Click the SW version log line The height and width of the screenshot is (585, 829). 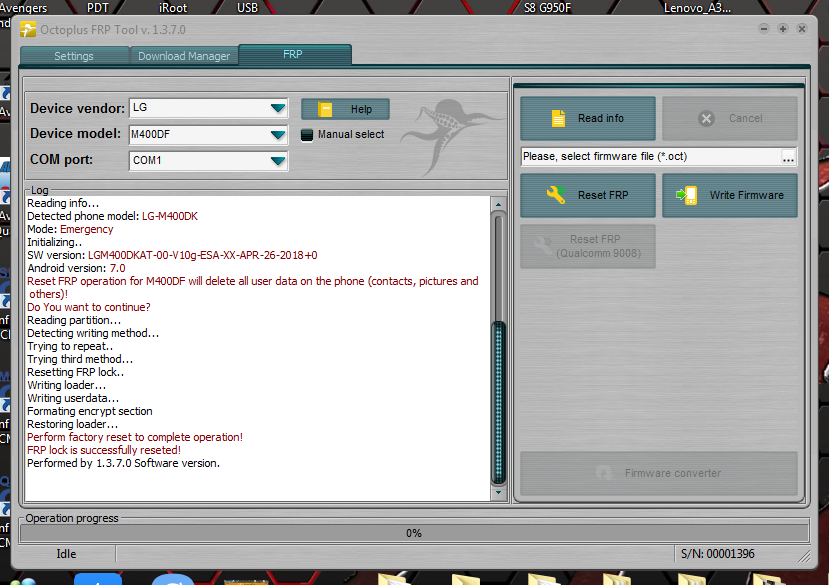172,255
